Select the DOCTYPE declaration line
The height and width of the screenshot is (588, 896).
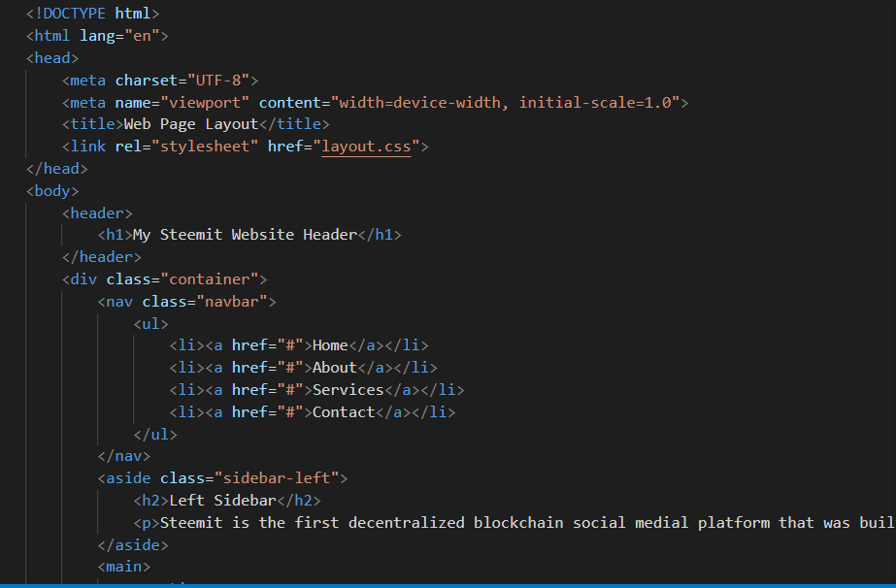click(92, 14)
